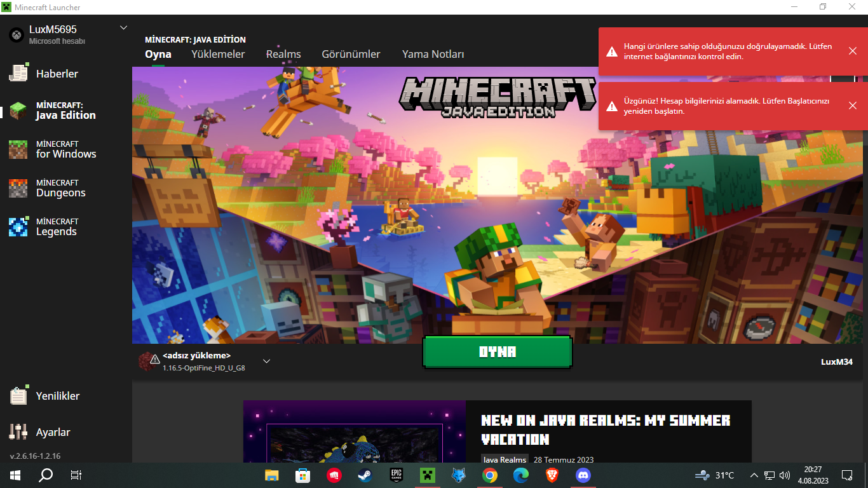The height and width of the screenshot is (488, 868).
Task: Open the Windows notification center icon
Action: (847, 475)
